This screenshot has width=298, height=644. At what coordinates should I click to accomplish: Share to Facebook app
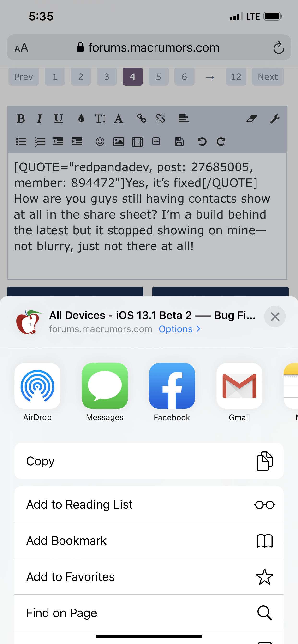pos(172,386)
